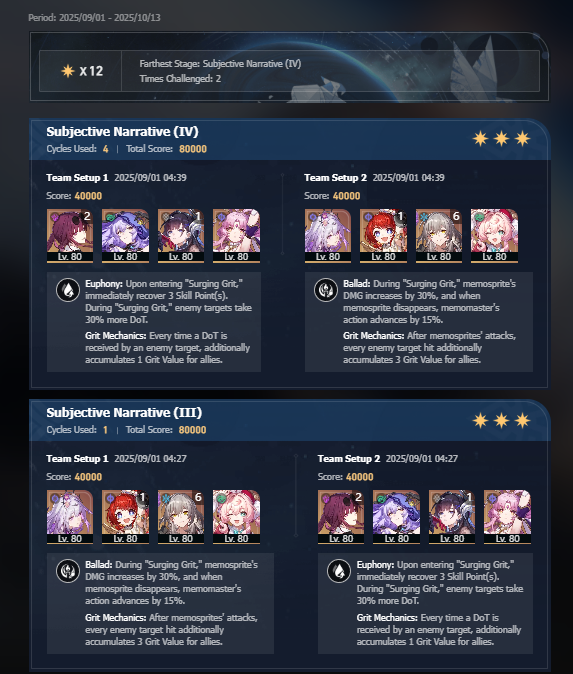The height and width of the screenshot is (674, 573).
Task: Select pink-haired last character in Narrative IV Team Setup 2
Action: point(494,236)
